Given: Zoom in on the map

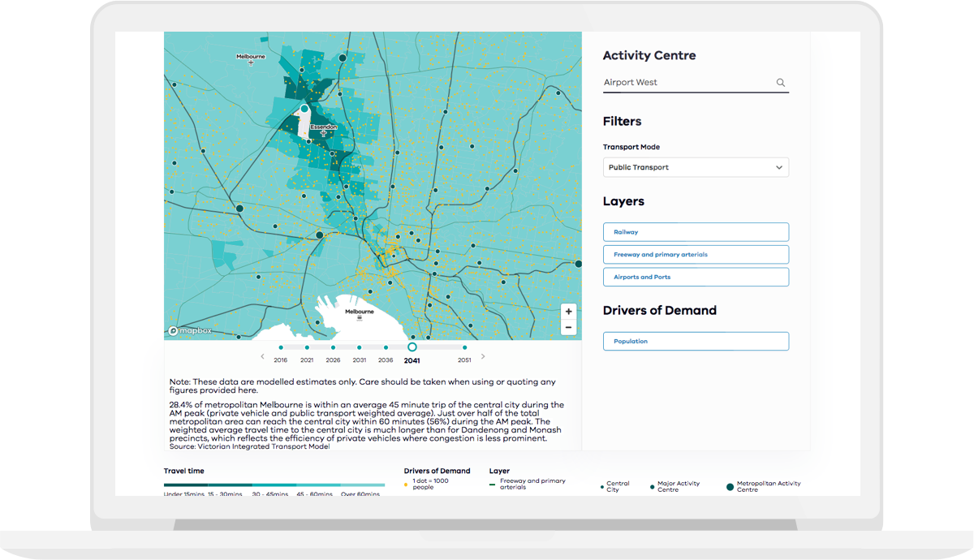Looking at the screenshot, I should [x=569, y=312].
